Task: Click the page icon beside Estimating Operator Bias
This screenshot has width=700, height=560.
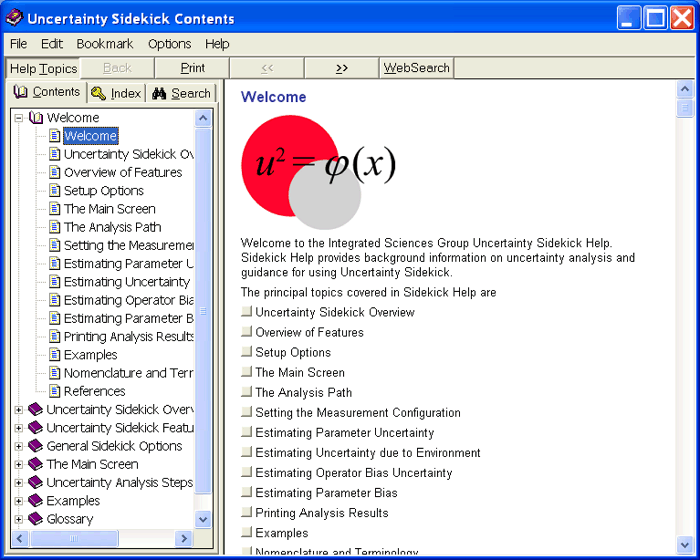Action: pos(54,300)
